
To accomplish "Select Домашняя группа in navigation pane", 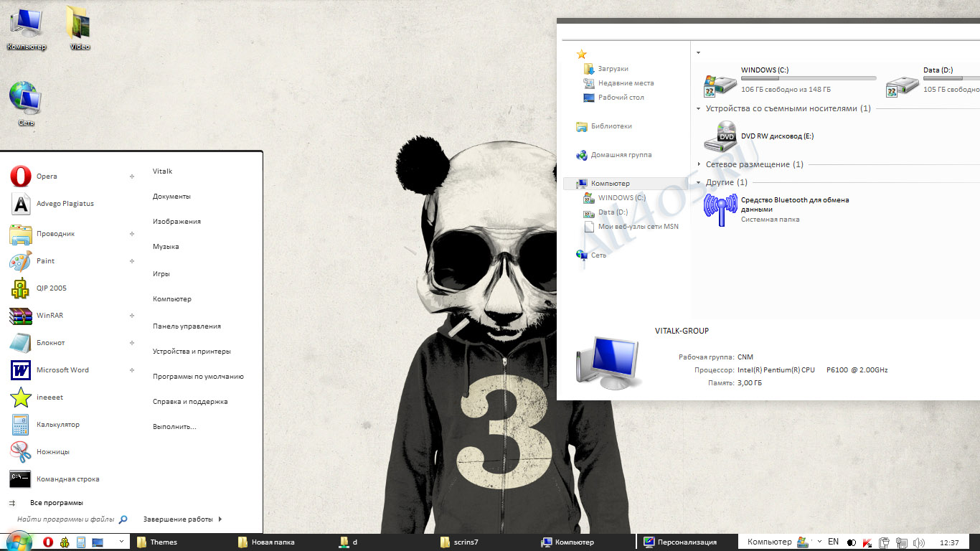I will pyautogui.click(x=614, y=155).
